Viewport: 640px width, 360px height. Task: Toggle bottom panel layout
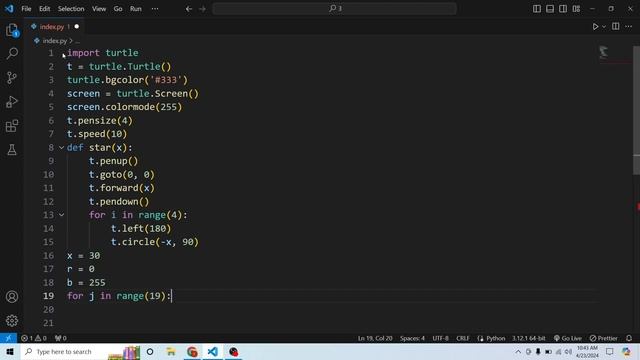(x=550, y=9)
